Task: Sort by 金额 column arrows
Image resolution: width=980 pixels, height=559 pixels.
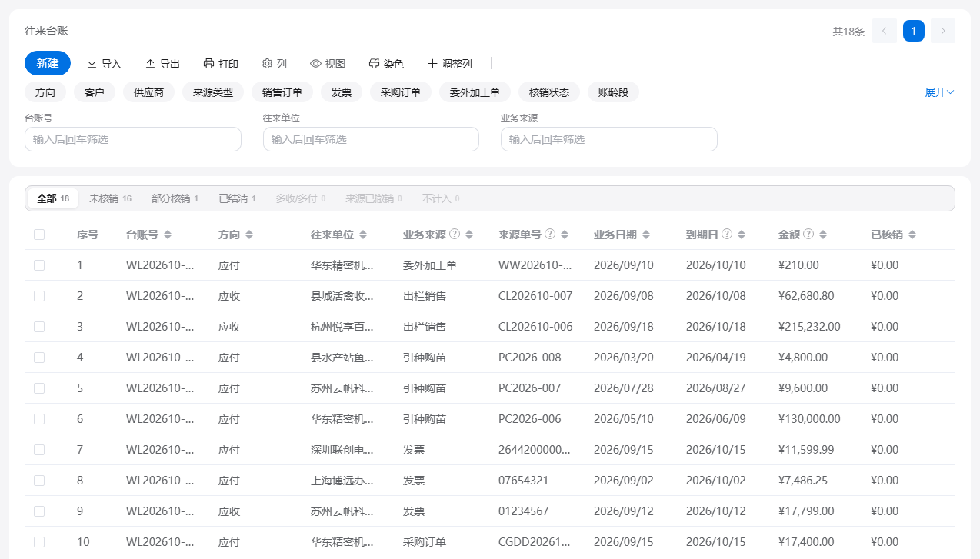Action: pyautogui.click(x=823, y=235)
